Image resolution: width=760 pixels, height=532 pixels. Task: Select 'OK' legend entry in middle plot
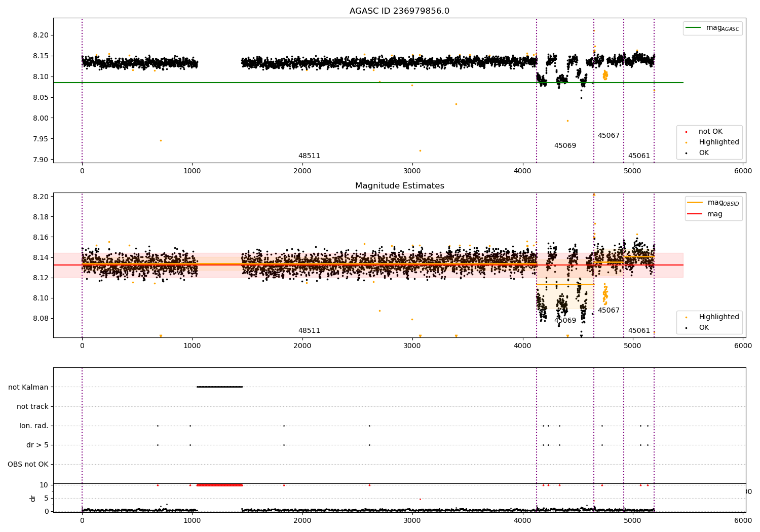[703, 328]
